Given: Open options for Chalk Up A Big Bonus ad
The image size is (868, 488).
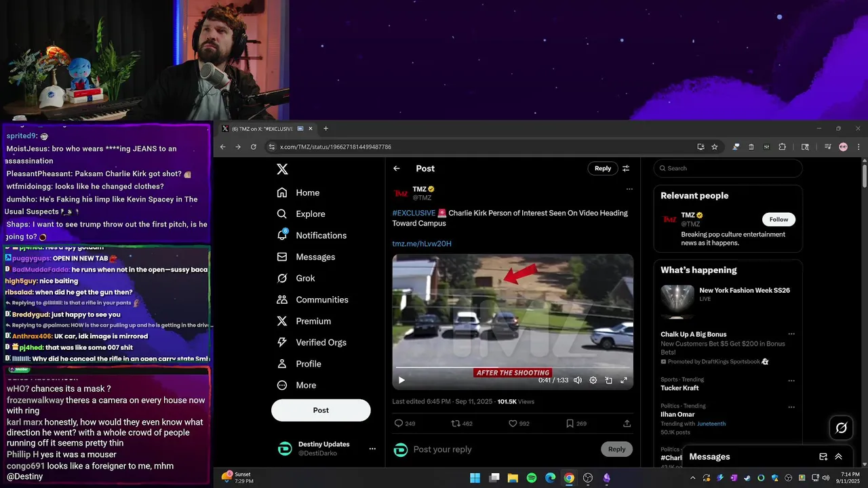Looking at the screenshot, I should pyautogui.click(x=791, y=334).
